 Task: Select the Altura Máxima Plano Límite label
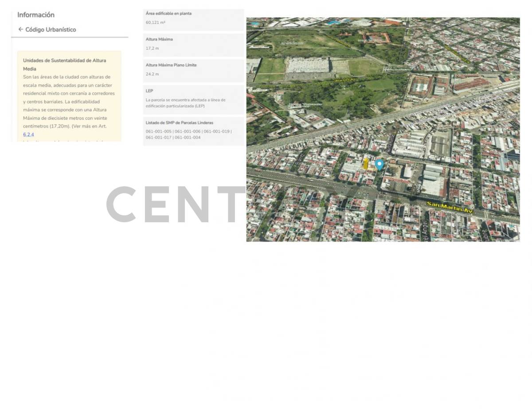(x=171, y=65)
